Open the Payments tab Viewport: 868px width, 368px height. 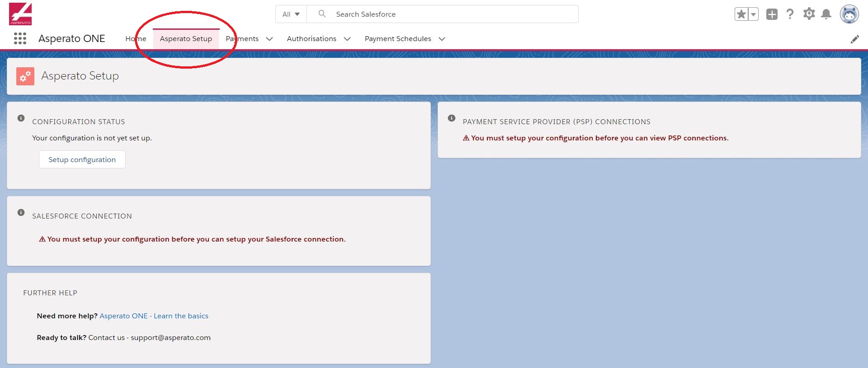242,39
